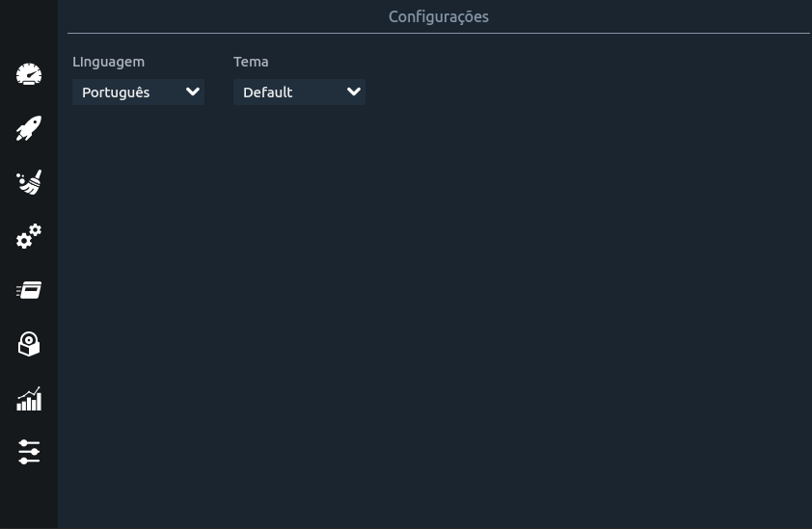Click the chevron arrow beside Default
This screenshot has height=529, width=812.
click(354, 92)
